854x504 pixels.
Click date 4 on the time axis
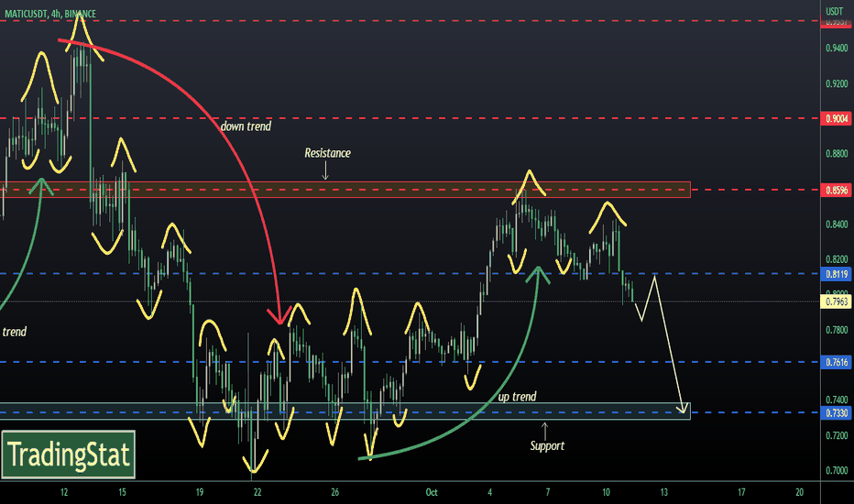[489, 492]
